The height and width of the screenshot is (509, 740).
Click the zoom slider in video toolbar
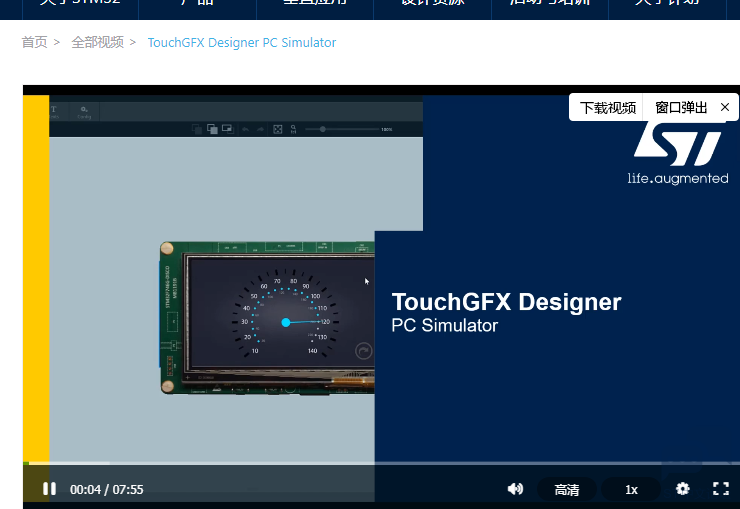click(342, 129)
